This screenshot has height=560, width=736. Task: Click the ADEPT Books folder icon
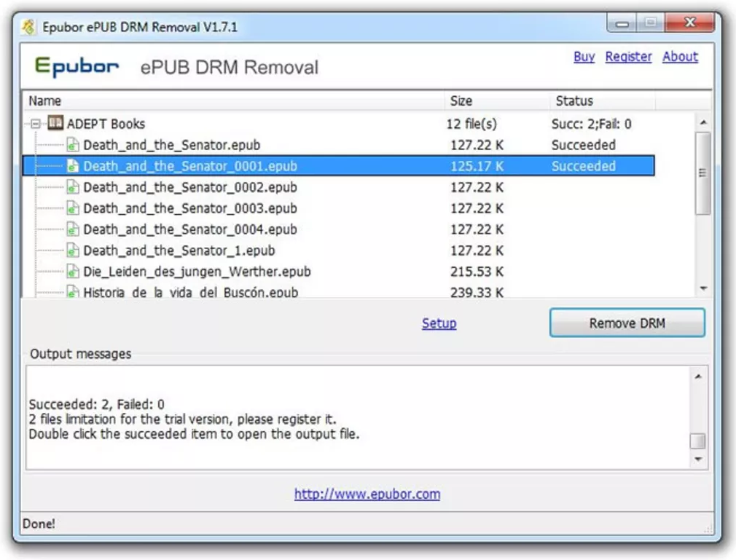[55, 124]
